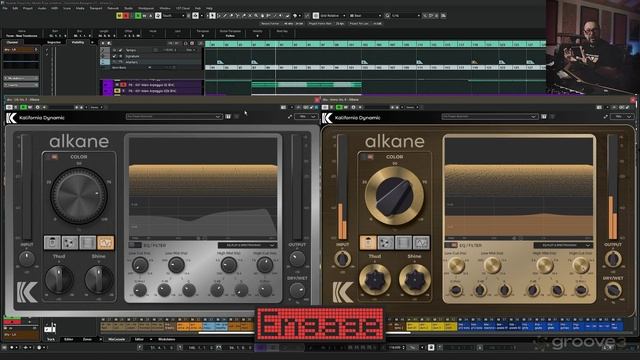
Task: Select the Zoom magnifier tool
Action: (256, 16)
